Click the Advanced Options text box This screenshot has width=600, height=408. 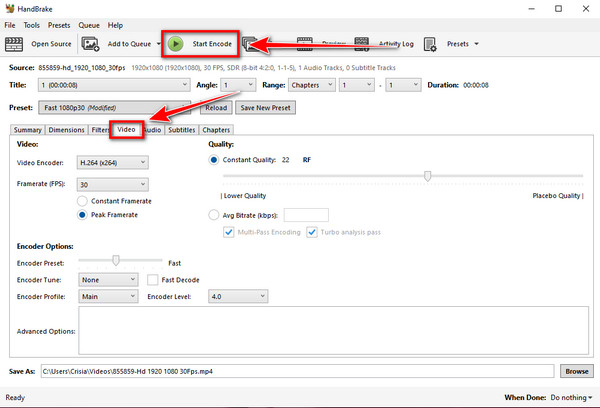tap(333, 330)
